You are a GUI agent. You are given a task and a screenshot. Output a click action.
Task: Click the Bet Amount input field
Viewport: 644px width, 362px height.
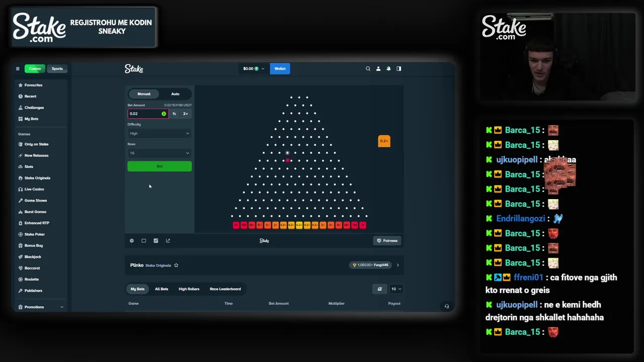[147, 114]
